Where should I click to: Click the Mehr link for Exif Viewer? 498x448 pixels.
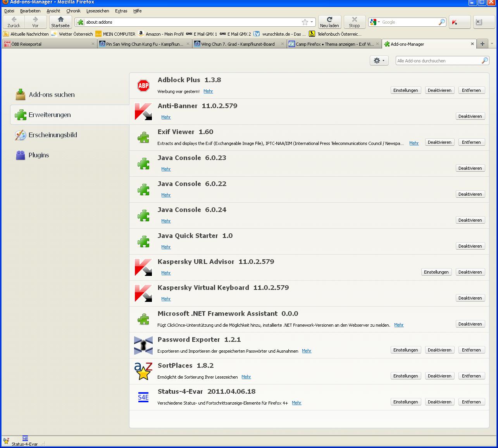click(x=414, y=143)
